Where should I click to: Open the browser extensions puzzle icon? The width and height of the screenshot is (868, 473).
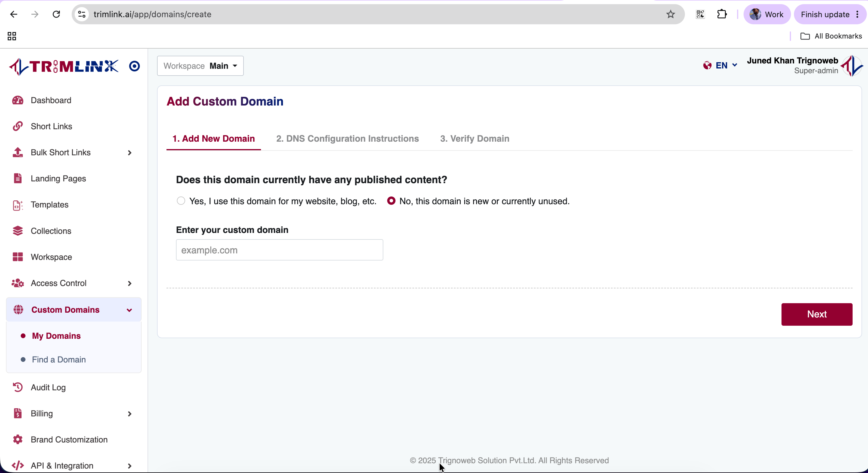pos(722,14)
